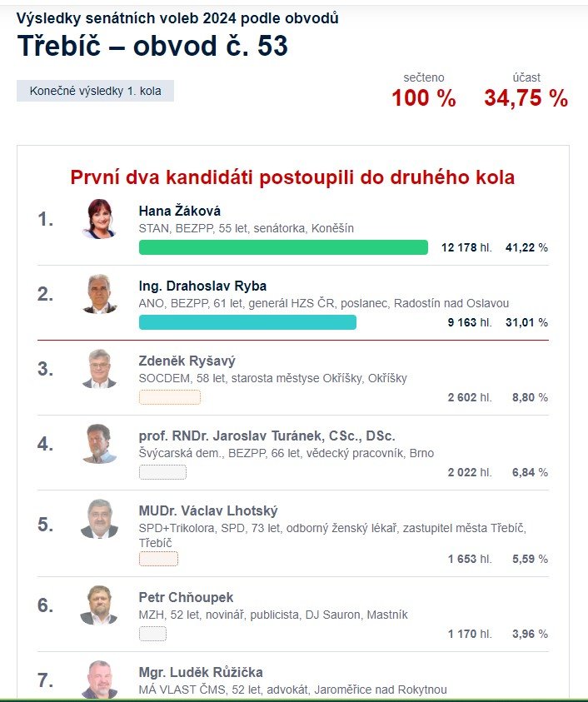
Task: Click Zdeněk Ryšavý's portrait photo
Action: coord(99,369)
